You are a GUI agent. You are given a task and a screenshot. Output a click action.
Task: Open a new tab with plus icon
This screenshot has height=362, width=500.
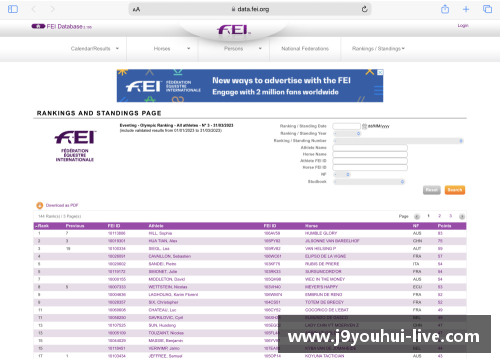click(x=466, y=9)
